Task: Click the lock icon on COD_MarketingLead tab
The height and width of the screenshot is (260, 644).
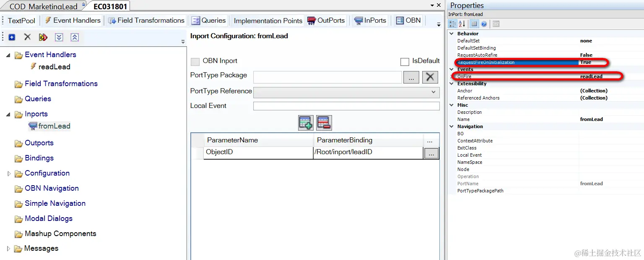Action: pyautogui.click(x=83, y=5)
